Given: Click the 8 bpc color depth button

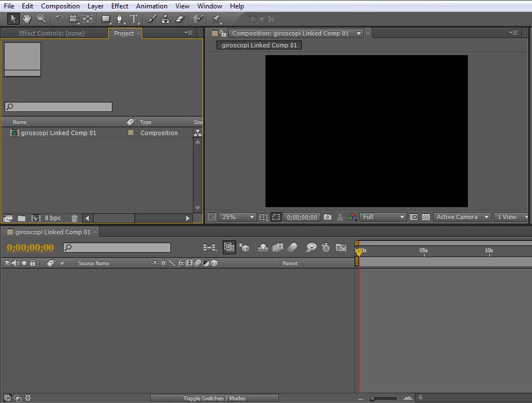Looking at the screenshot, I should 53,218.
